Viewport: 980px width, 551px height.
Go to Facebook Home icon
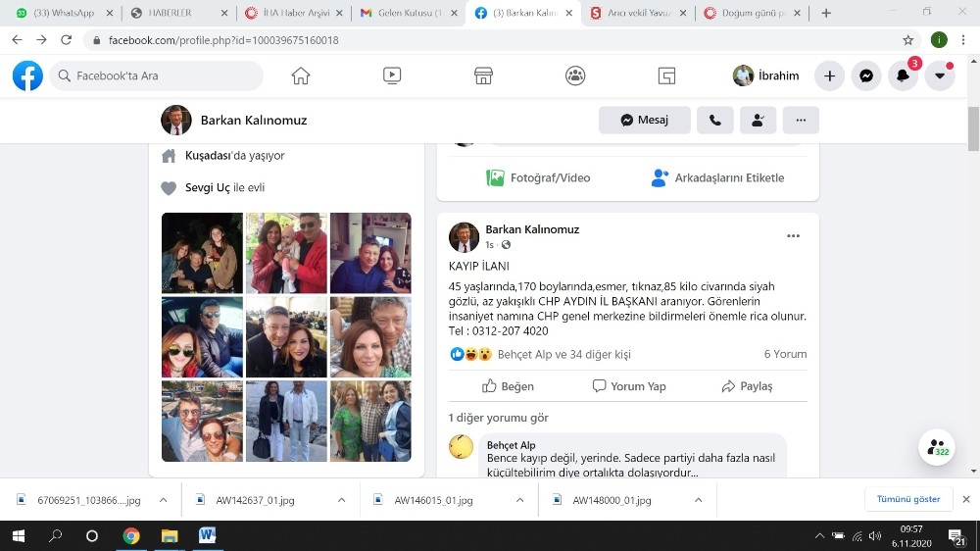[301, 75]
